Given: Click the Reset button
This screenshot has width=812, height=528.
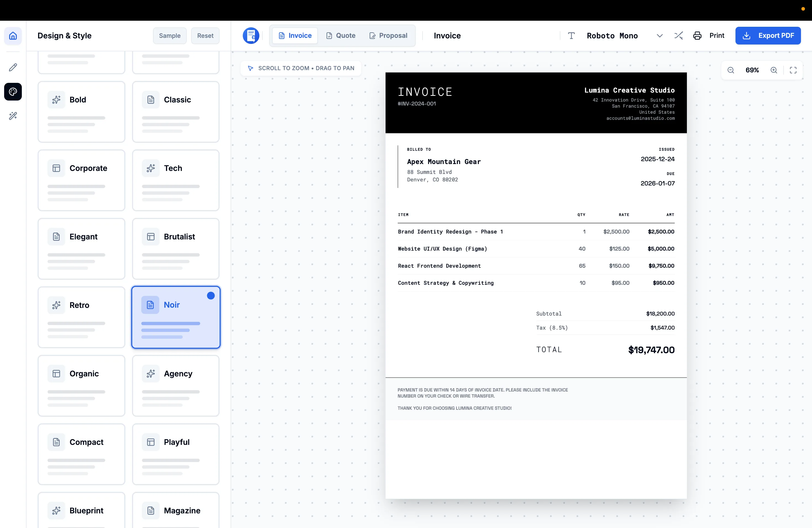Looking at the screenshot, I should tap(205, 35).
